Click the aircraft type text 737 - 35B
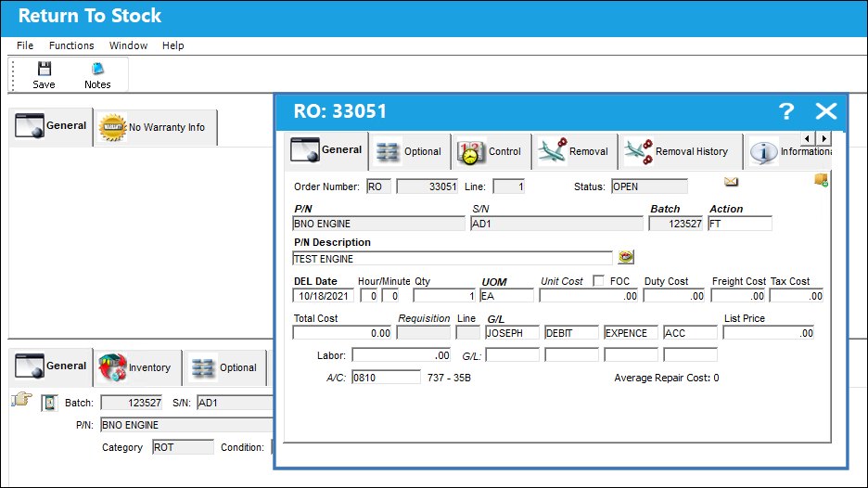The width and height of the screenshot is (868, 488). click(x=449, y=378)
